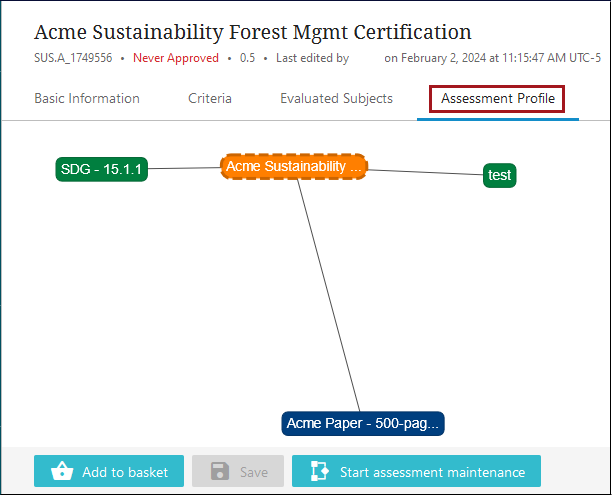
Task: Open the Criteria tab
Action: click(x=210, y=99)
